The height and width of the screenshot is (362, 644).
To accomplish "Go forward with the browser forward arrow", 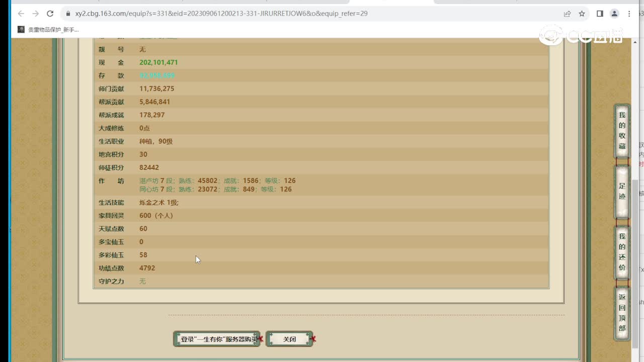I will [35, 14].
